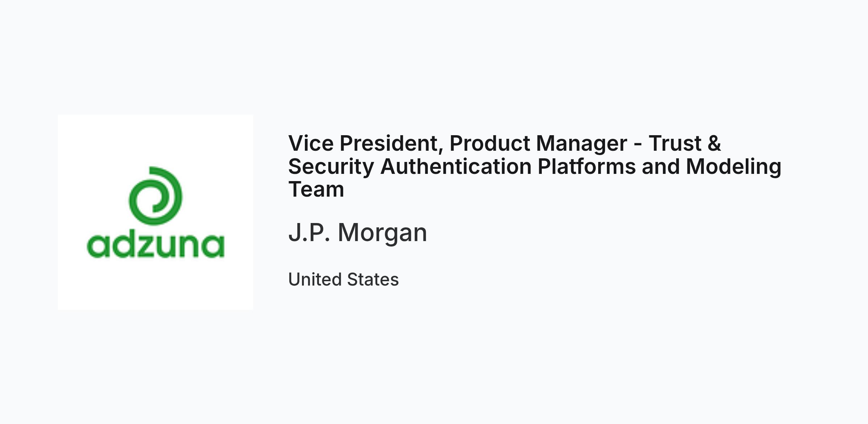Click "Security Authentication" in the title's second line

click(x=410, y=166)
